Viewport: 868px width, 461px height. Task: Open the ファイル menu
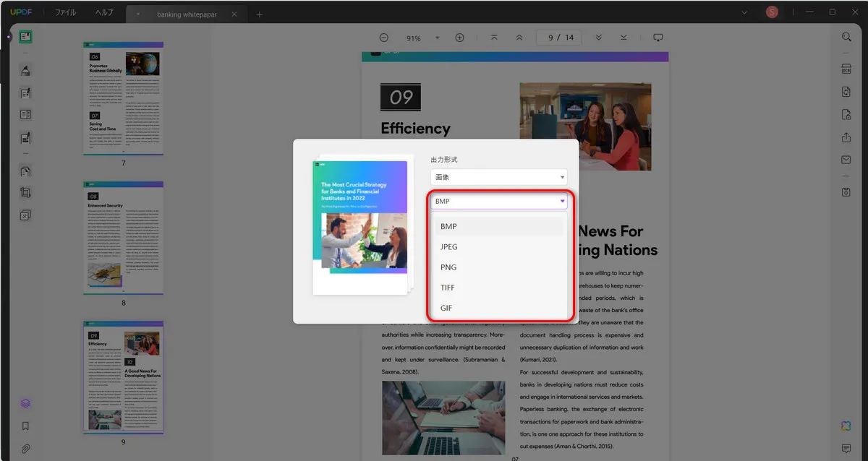(66, 13)
